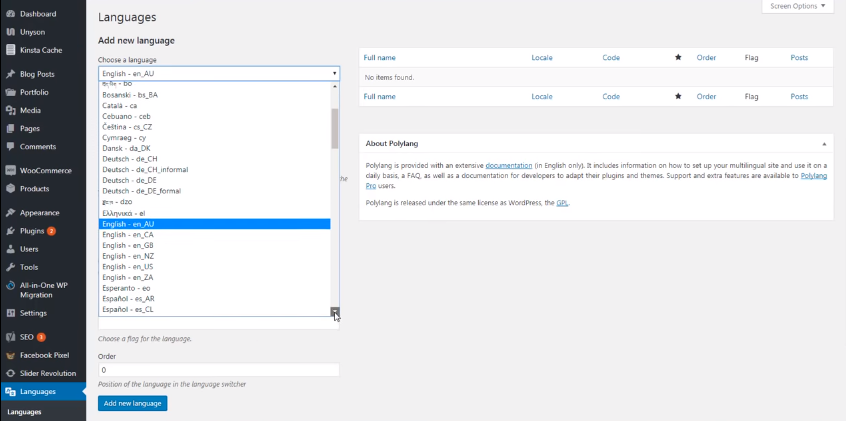Click the Facebook Pixel icon

(10, 355)
